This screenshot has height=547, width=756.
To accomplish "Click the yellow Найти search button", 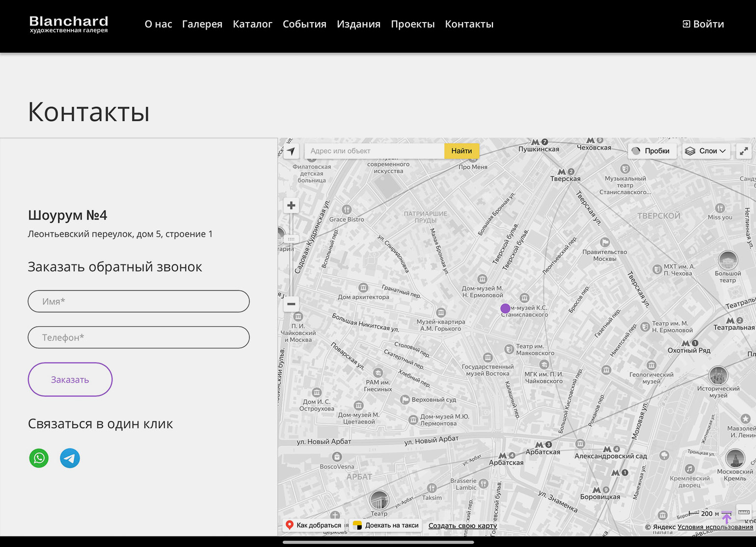I will pos(461,151).
